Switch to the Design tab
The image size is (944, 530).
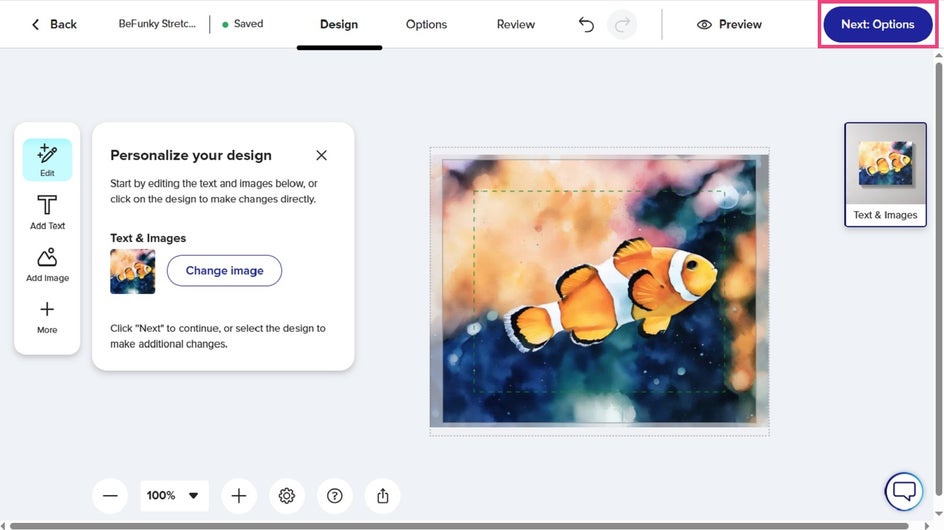click(339, 24)
